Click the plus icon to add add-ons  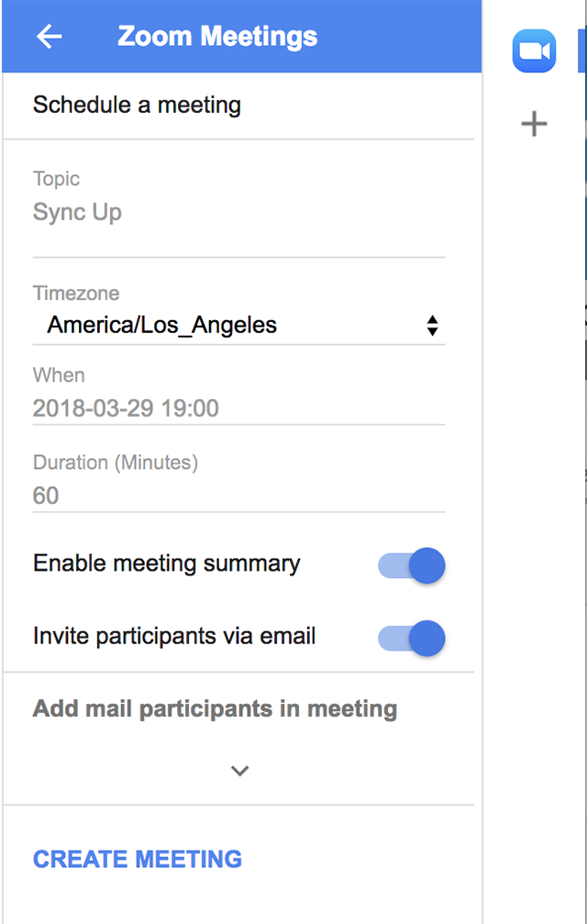pos(534,124)
